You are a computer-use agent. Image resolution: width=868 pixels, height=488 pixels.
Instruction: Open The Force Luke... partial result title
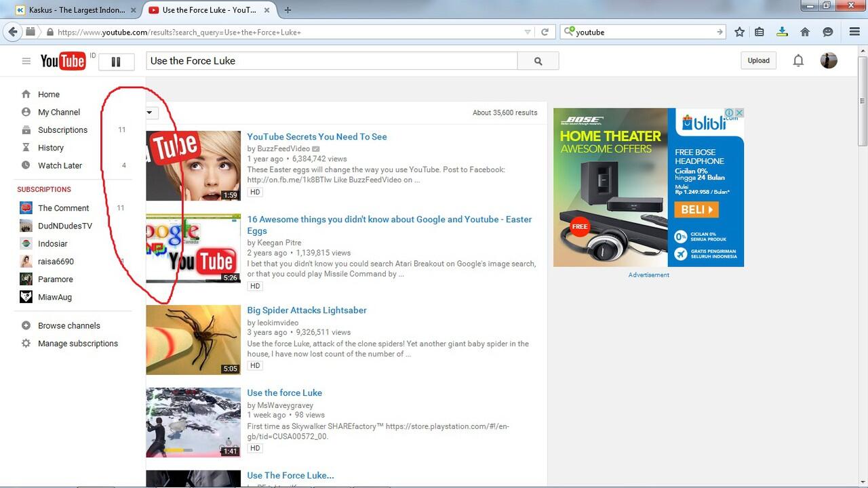290,475
